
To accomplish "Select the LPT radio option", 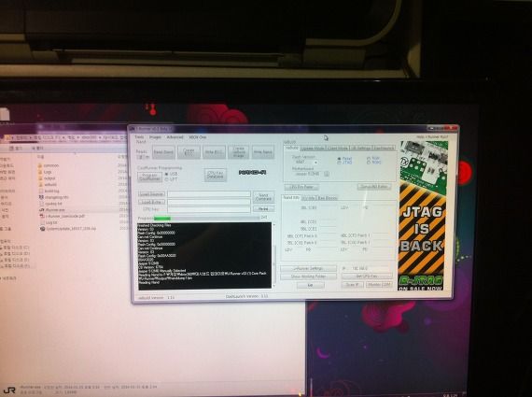I will point(171,179).
